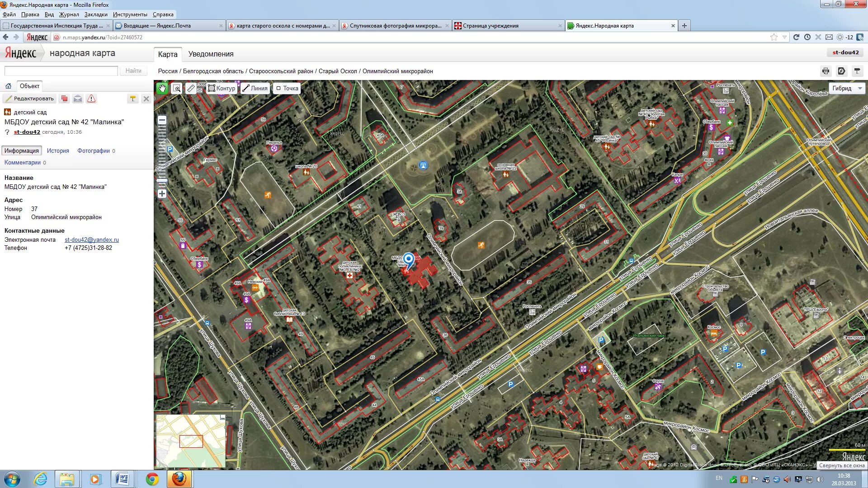
Task: Click the envelope send-message icon in object panel
Action: click(x=78, y=99)
